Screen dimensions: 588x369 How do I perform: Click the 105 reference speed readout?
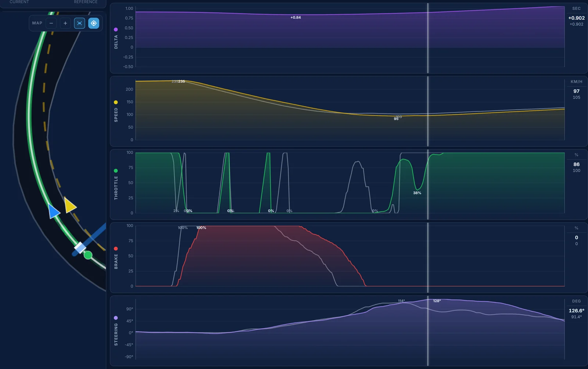(x=576, y=97)
